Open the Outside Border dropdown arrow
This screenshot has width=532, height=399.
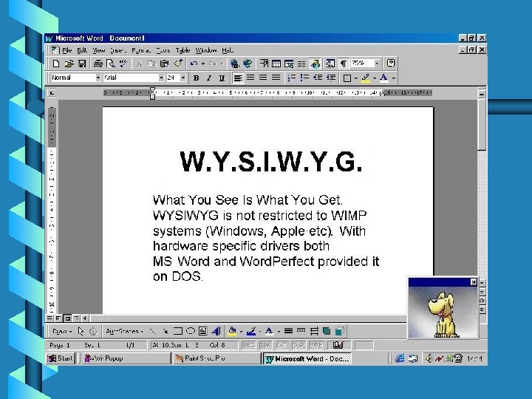(x=356, y=78)
